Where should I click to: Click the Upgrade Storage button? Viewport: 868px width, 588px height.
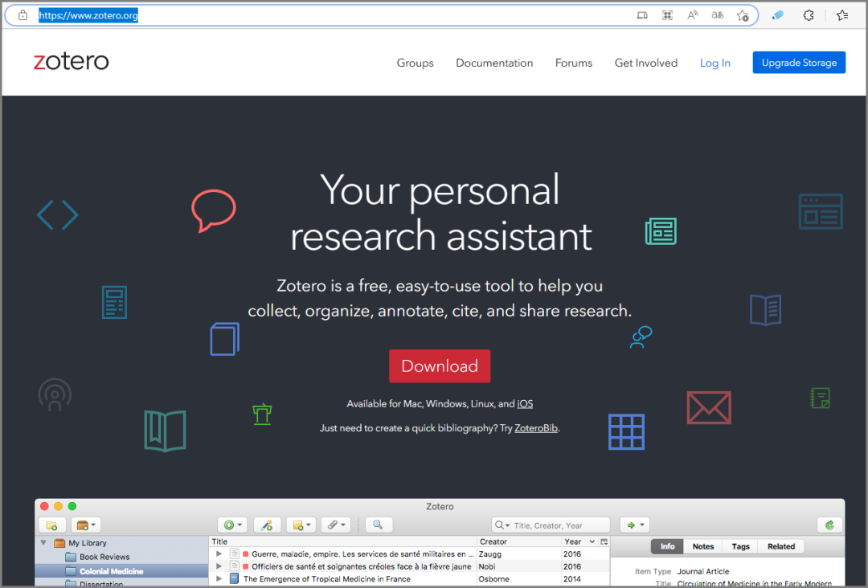[799, 63]
